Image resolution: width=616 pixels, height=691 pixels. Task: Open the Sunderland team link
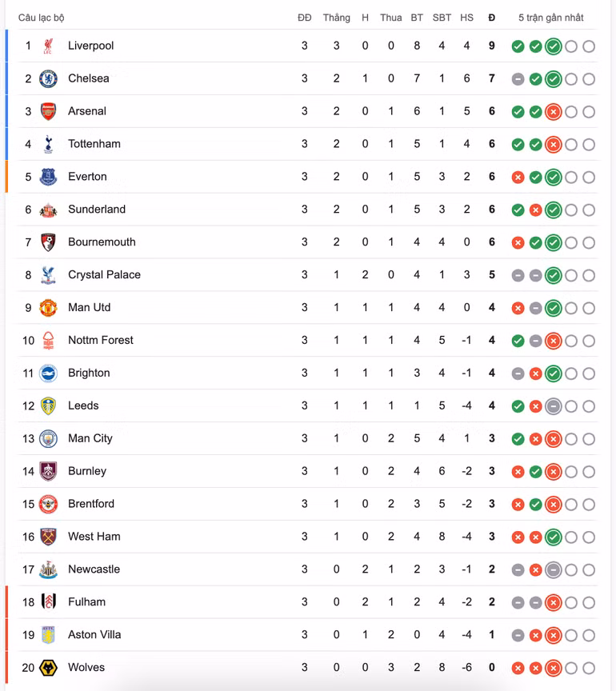point(97,210)
